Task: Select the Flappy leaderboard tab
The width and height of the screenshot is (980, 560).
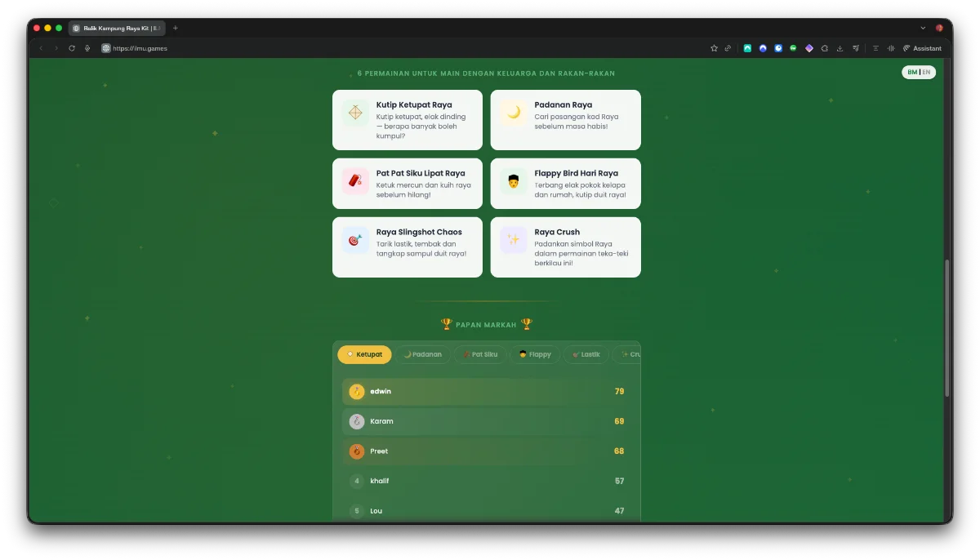Action: [x=535, y=354]
